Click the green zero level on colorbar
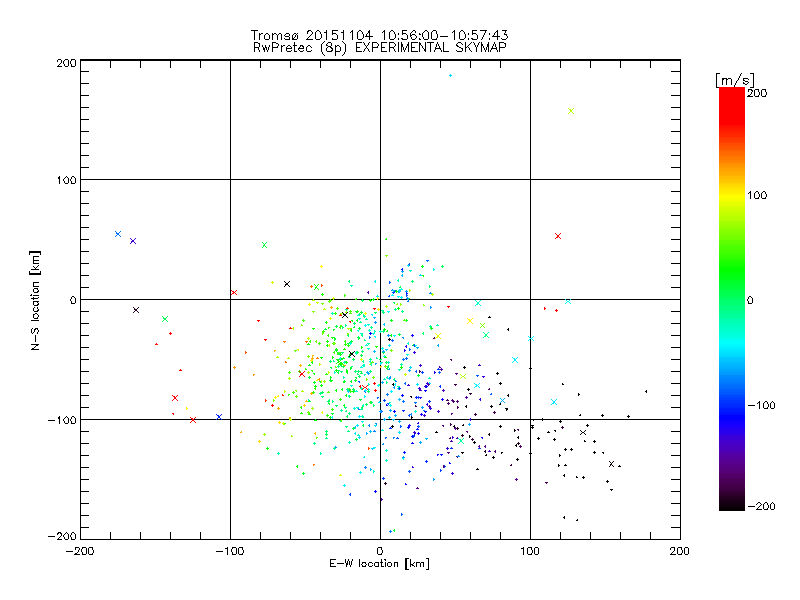The image size is (800, 600). (732, 300)
